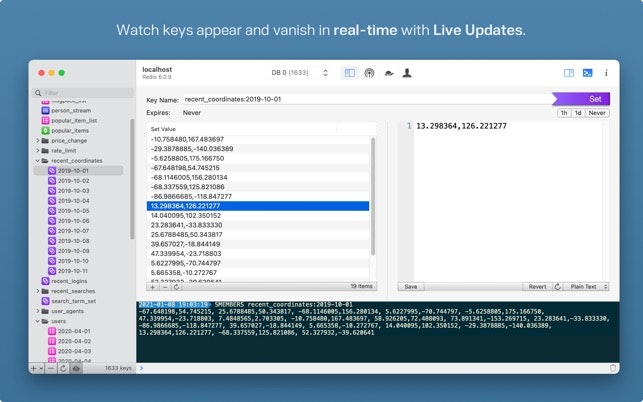Screen dimensions: 643x402
Task: Remove set member with minus button
Action: 165,287
